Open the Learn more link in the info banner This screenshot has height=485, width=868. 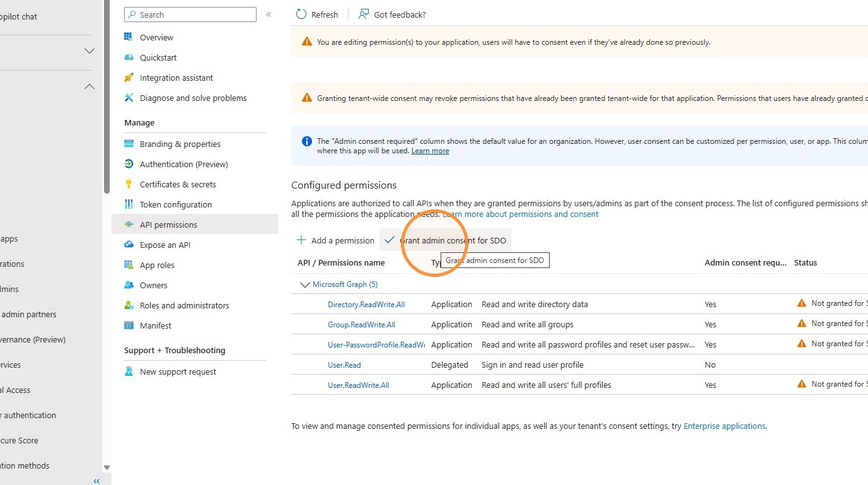tap(430, 151)
